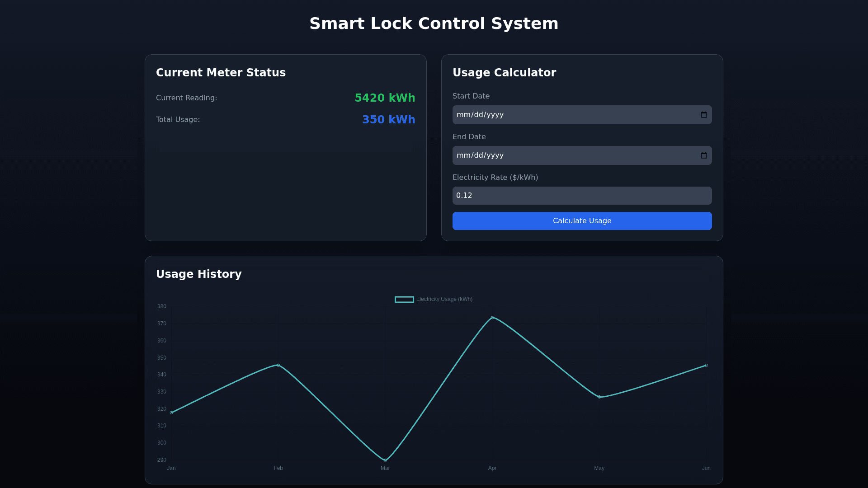Click the Usage History heading
Image resolution: width=868 pixels, height=488 pixels.
point(199,274)
